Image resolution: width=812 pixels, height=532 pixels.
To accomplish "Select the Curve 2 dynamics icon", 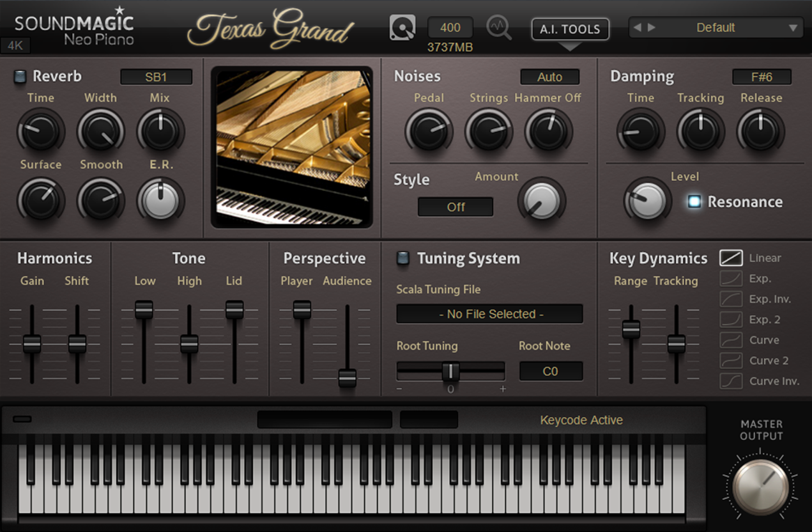I will click(x=731, y=360).
